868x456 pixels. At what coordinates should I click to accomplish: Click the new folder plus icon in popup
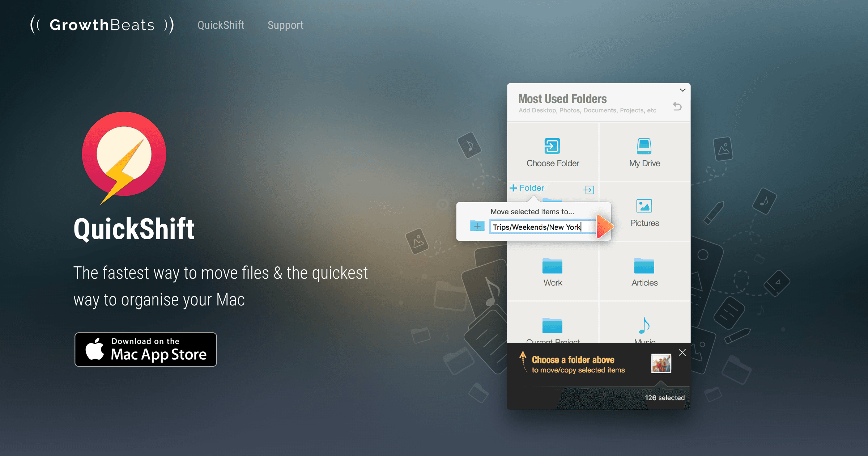477,226
